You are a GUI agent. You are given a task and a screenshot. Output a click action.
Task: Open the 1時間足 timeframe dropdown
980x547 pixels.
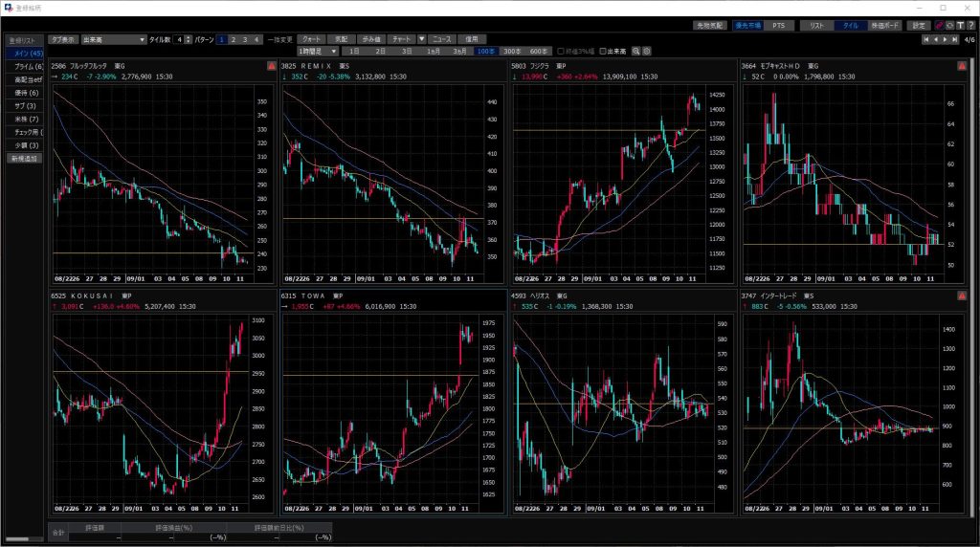point(319,51)
